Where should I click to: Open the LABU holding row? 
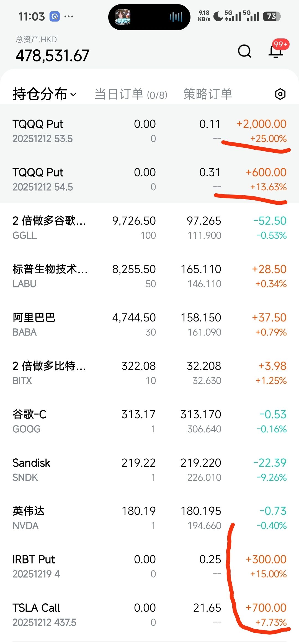pyautogui.click(x=149, y=276)
